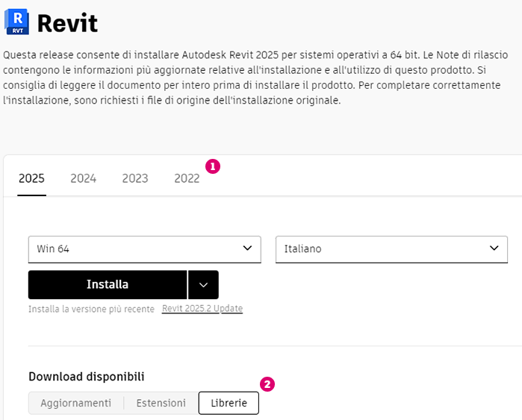Click the Download disponibili heading

(x=87, y=377)
